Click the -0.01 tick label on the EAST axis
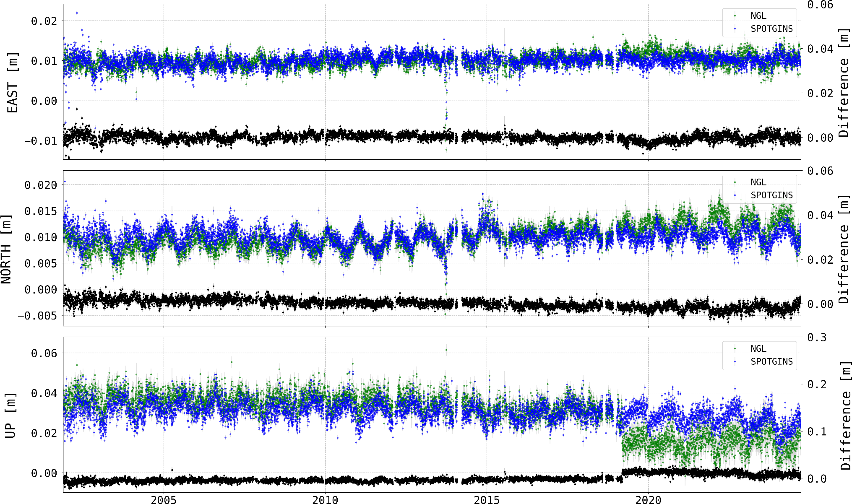Screen dimensions: 852x504 [40, 141]
